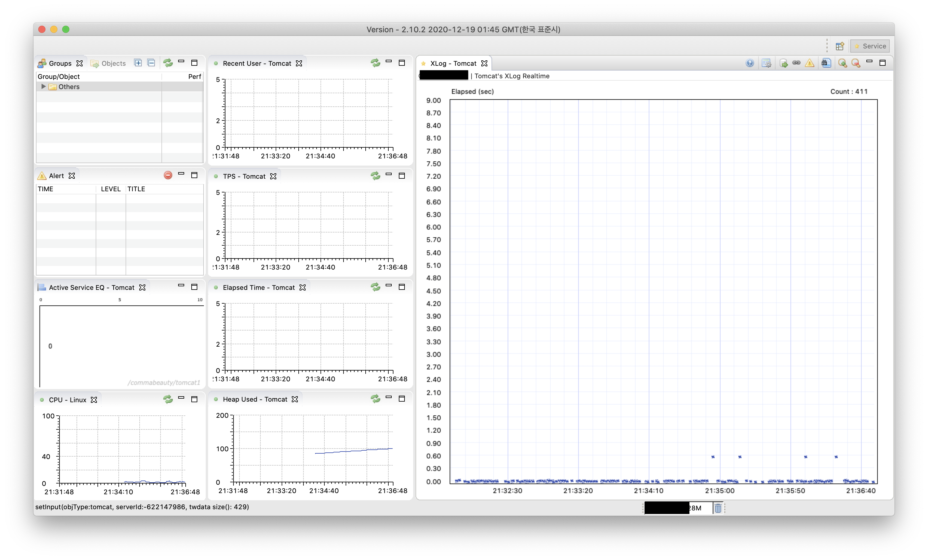Expand all groups with the plus icon
This screenshot has height=560, width=928.
tap(138, 63)
